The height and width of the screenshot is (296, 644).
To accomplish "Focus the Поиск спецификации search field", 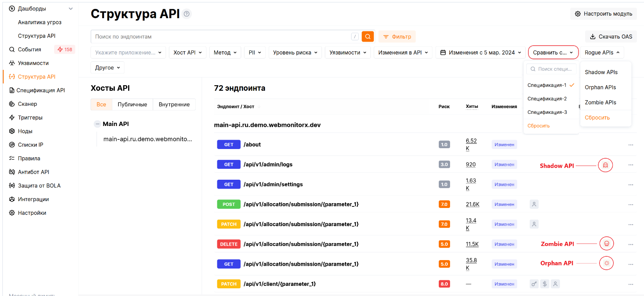I will [x=551, y=69].
